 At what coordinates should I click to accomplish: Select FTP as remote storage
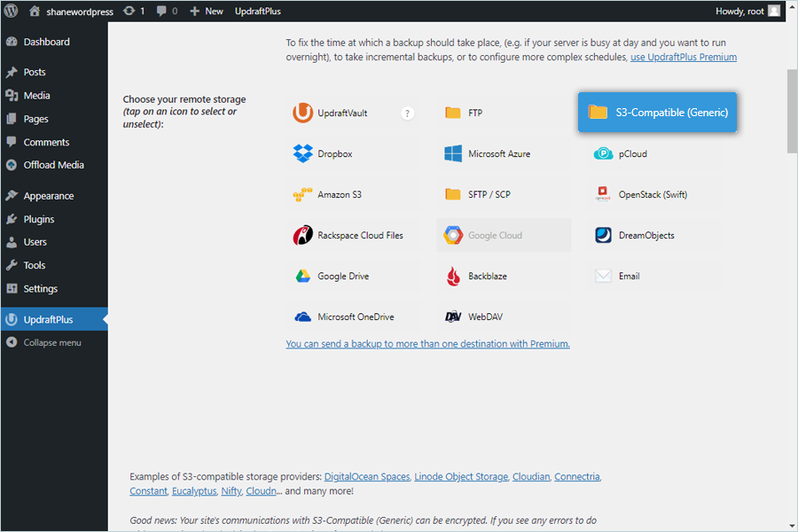point(504,113)
